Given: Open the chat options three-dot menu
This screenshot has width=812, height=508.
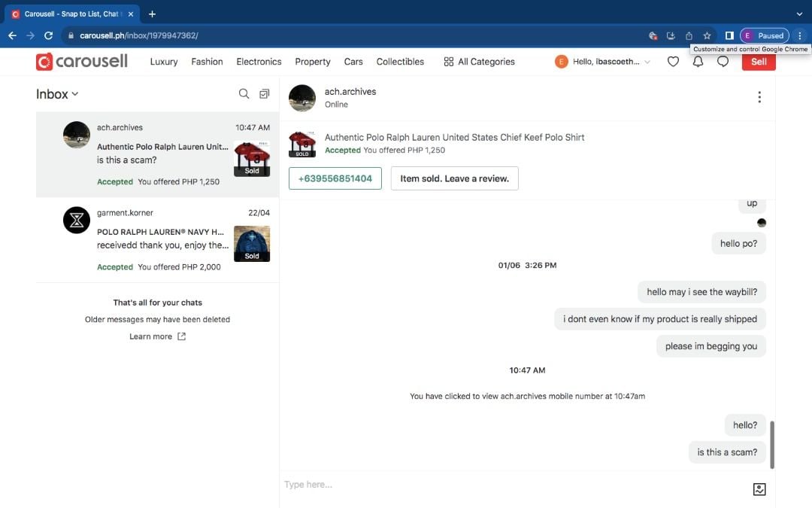Looking at the screenshot, I should [759, 97].
